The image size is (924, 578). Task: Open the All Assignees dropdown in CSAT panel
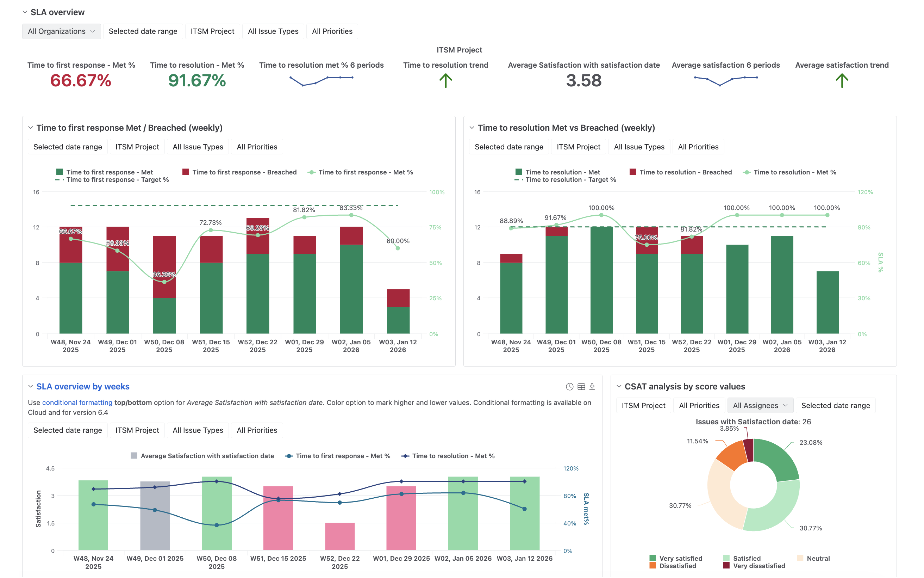tap(760, 406)
